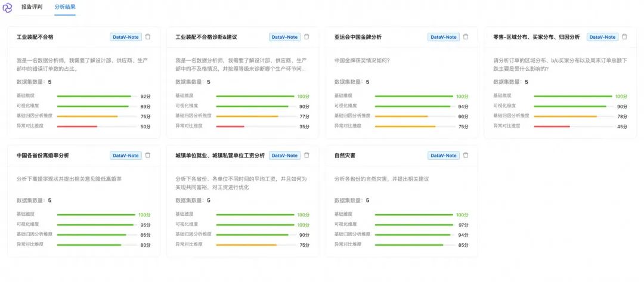This screenshot has height=282, width=644.
Task: Delete the 自然灾害 card via trash icon
Action: tap(466, 156)
